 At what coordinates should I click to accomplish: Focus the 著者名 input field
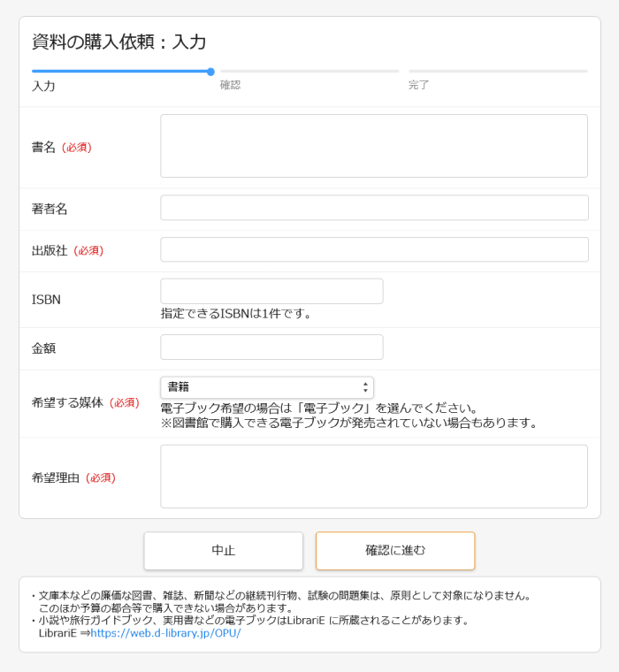click(373, 208)
